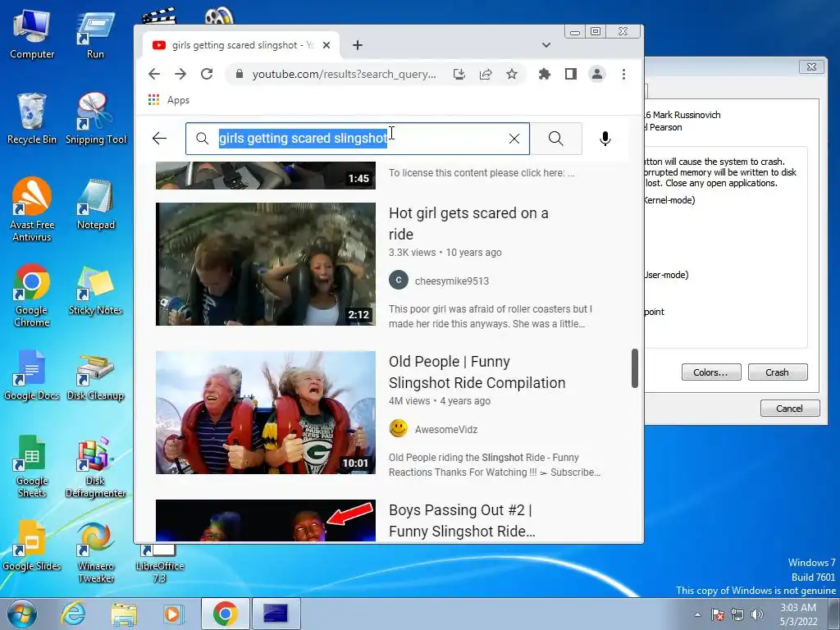This screenshot has height=630, width=840.
Task: Launch the Winaero Tweaker shortcut
Action: coord(95,552)
